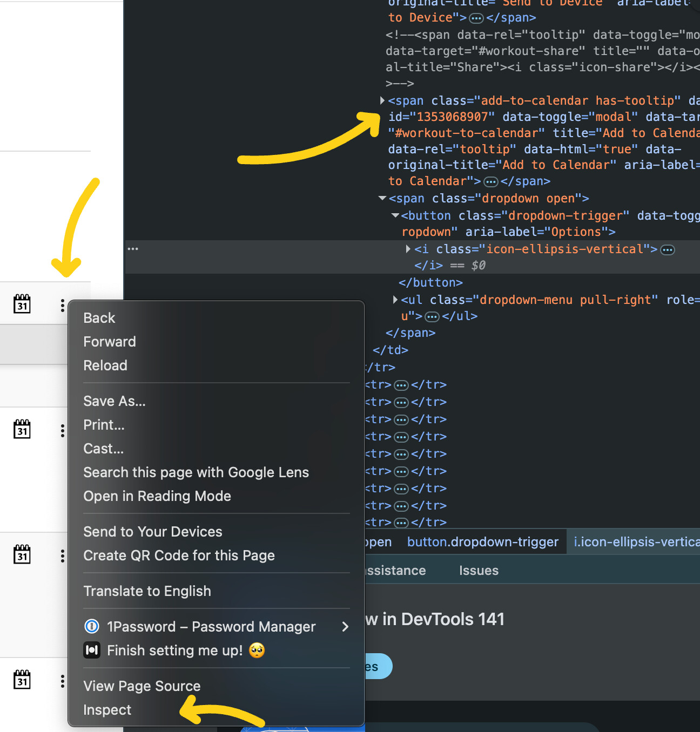The image size is (700, 732).
Task: Choose Translate to English
Action: click(147, 591)
